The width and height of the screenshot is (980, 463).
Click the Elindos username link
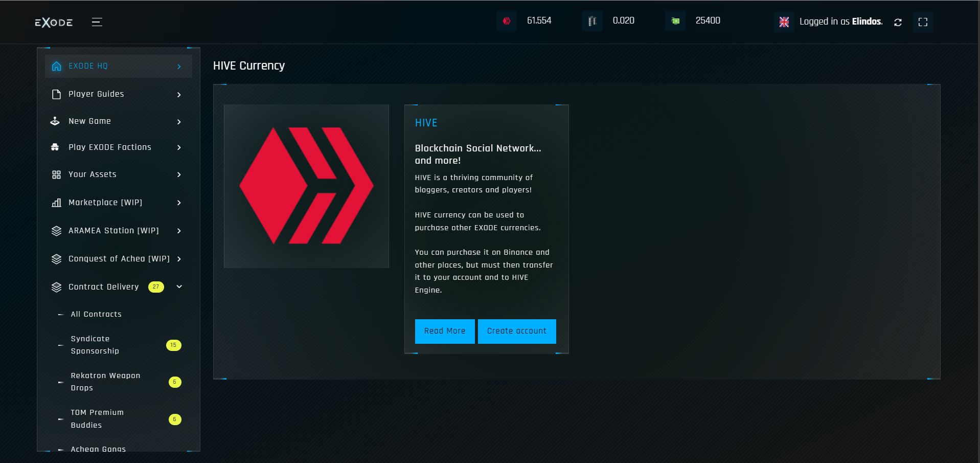coord(867,21)
